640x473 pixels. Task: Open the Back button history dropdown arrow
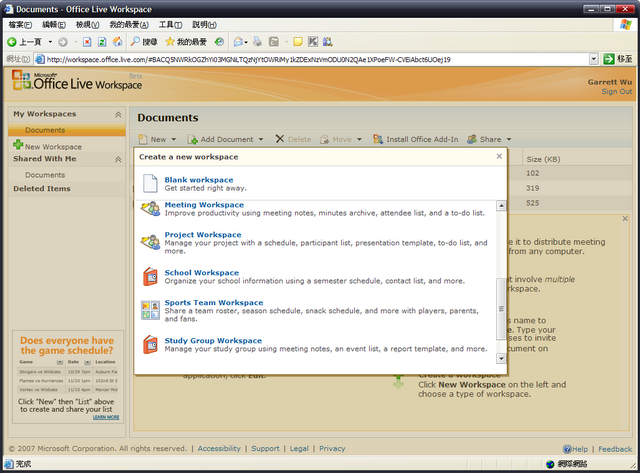point(50,42)
